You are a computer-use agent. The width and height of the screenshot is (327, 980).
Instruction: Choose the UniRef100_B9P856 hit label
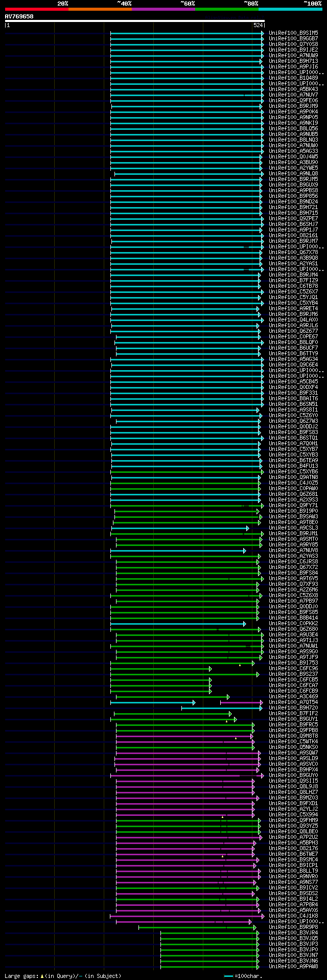pyautogui.click(x=293, y=196)
